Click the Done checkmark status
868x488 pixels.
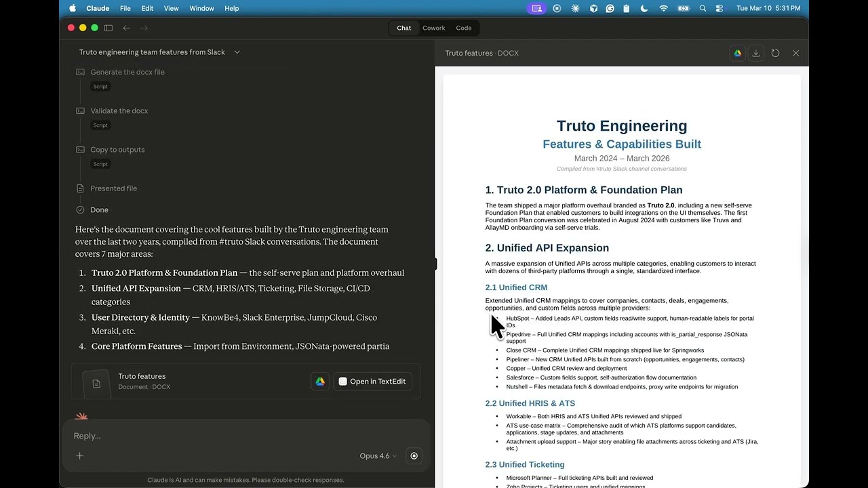[x=80, y=210]
